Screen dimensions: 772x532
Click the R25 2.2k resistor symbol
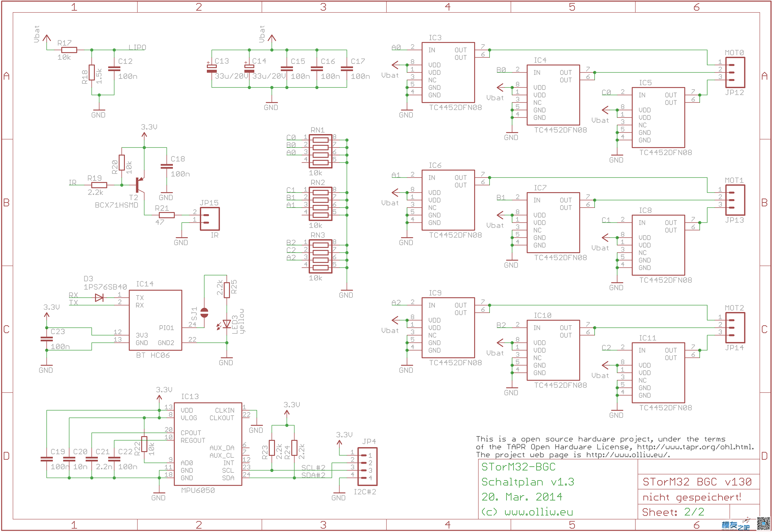click(x=227, y=290)
